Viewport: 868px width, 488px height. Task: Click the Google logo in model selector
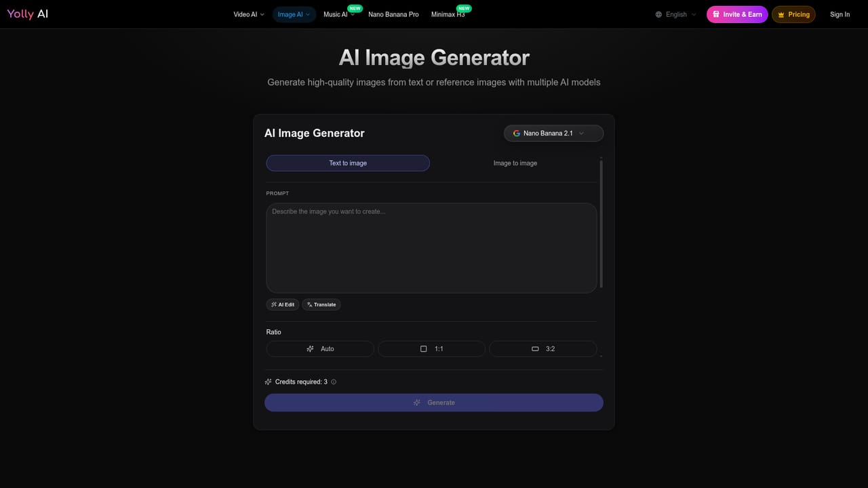[517, 134]
